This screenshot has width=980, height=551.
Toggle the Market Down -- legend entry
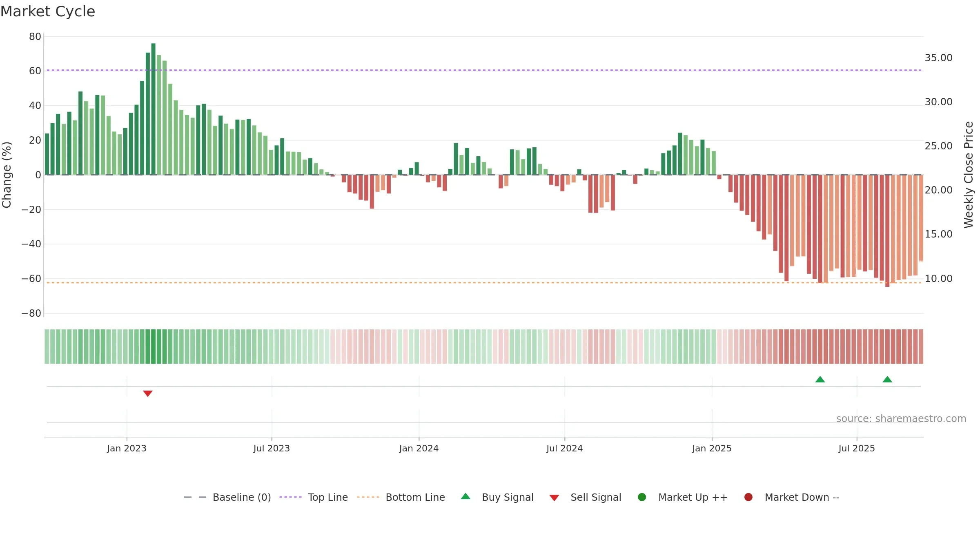pos(792,497)
